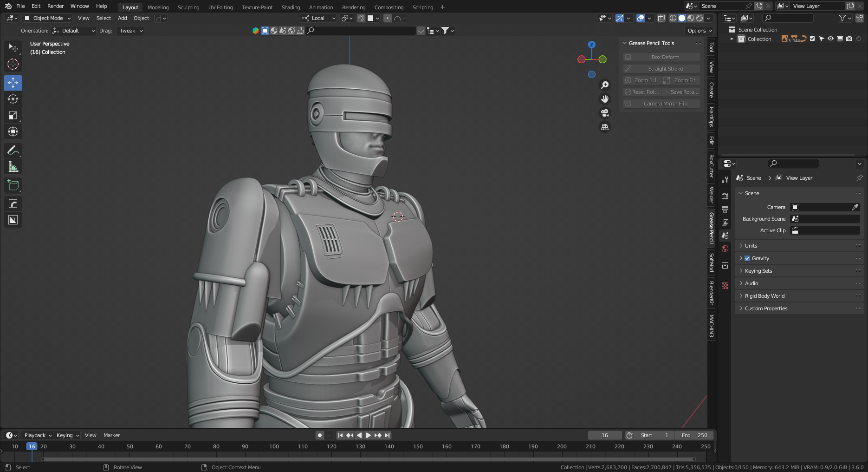The image size is (868, 472).
Task: Switch to the UV Editing workspace tab
Action: click(x=220, y=7)
